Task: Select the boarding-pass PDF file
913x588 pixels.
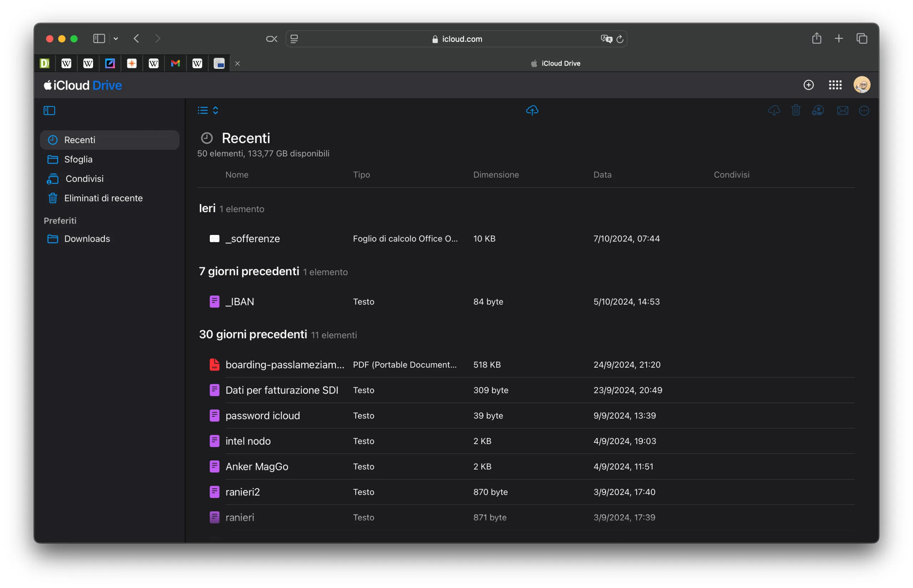Action: point(526,365)
